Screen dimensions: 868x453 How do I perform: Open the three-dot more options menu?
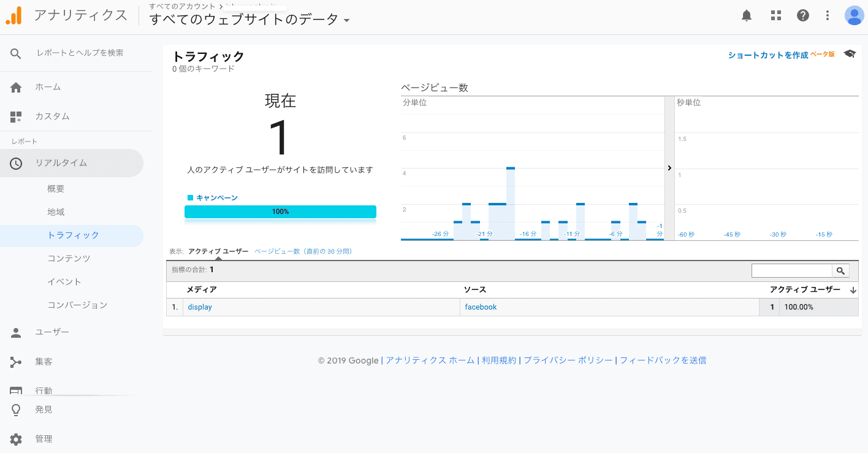tap(828, 16)
